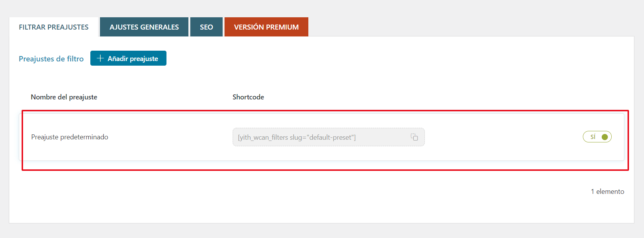Click the Preajustes de filtro heading
This screenshot has width=644, height=238.
click(51, 59)
